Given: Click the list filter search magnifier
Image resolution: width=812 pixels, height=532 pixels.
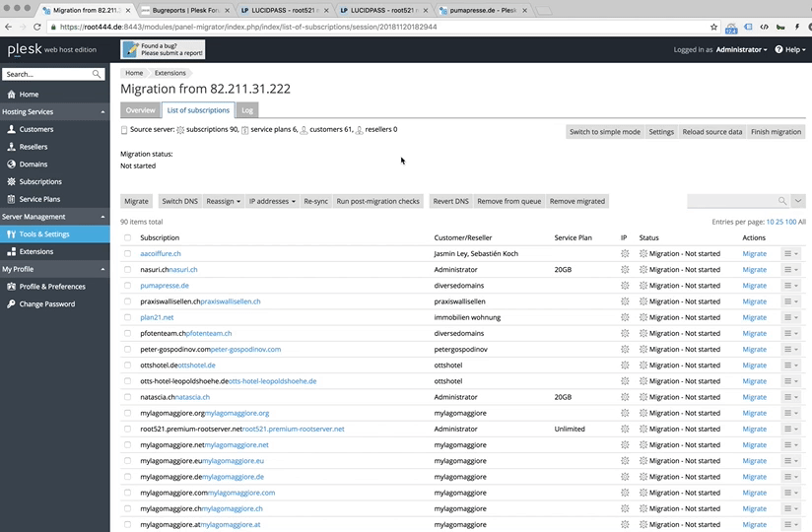Looking at the screenshot, I should [x=782, y=201].
